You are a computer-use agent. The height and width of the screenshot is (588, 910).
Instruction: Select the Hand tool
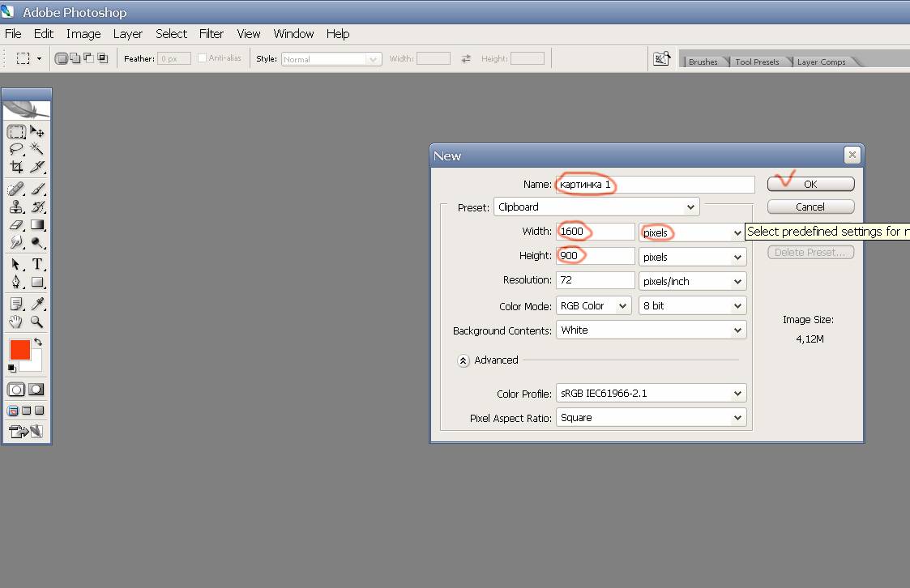17,322
